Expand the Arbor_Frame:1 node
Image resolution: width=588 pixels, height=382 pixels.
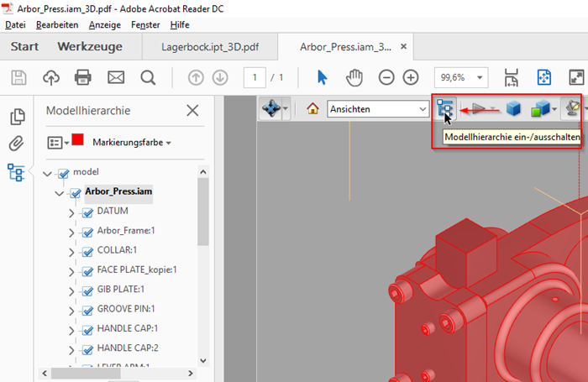click(71, 233)
